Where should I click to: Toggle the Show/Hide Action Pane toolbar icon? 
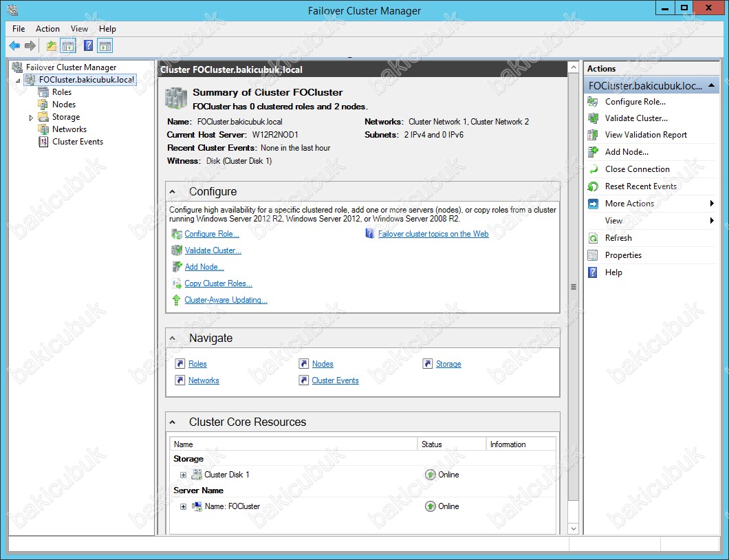(105, 45)
